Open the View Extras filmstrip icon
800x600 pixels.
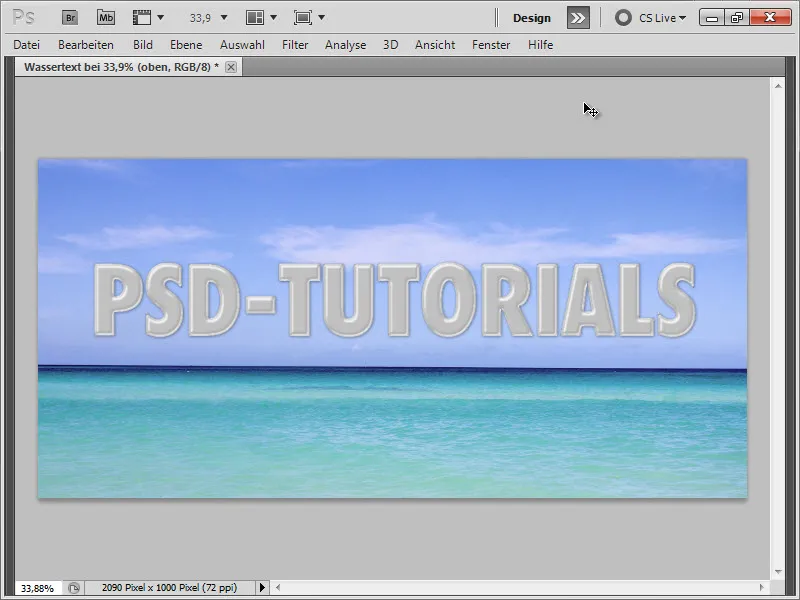[x=142, y=18]
